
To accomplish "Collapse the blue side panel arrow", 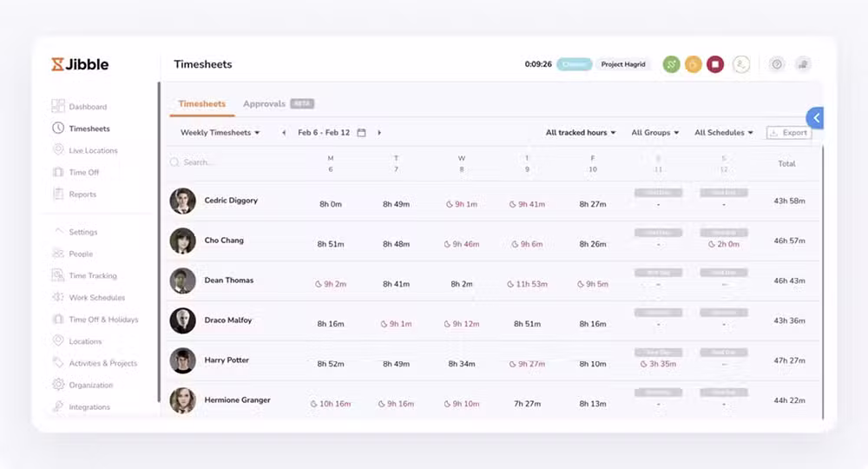I will [x=815, y=118].
